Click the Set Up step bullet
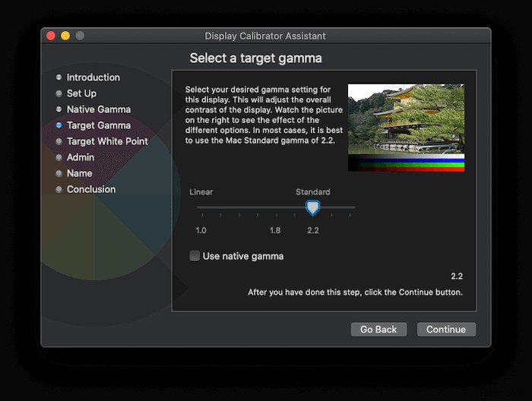The image size is (532, 401). (59, 93)
